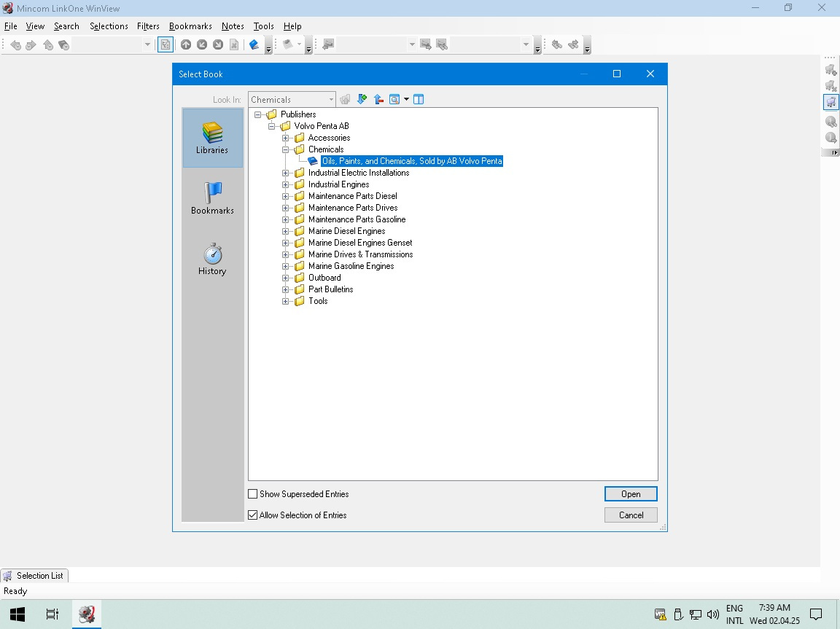Select the Part Bulletins tree item

click(330, 289)
